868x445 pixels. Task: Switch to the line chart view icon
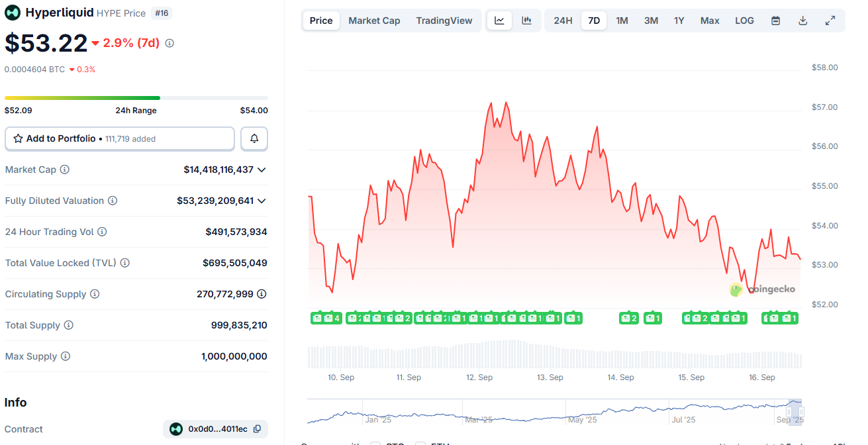point(499,21)
